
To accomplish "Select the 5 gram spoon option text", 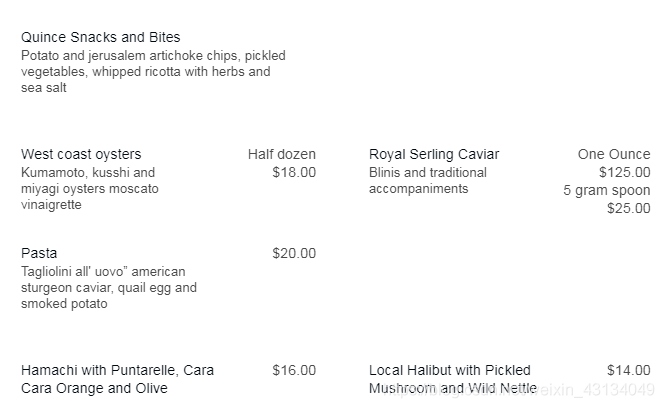I will 606,191.
